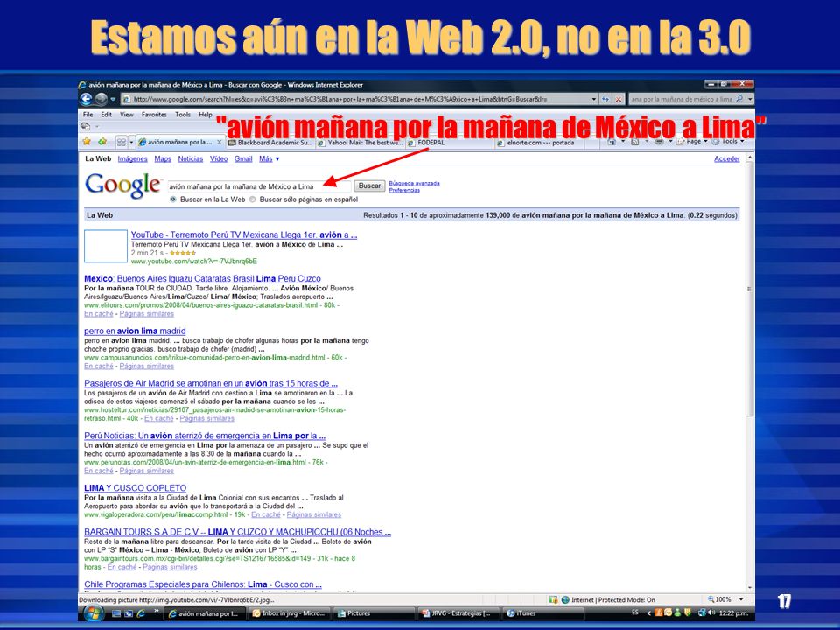Click the Google search query field
The image size is (840, 630).
coord(259,186)
